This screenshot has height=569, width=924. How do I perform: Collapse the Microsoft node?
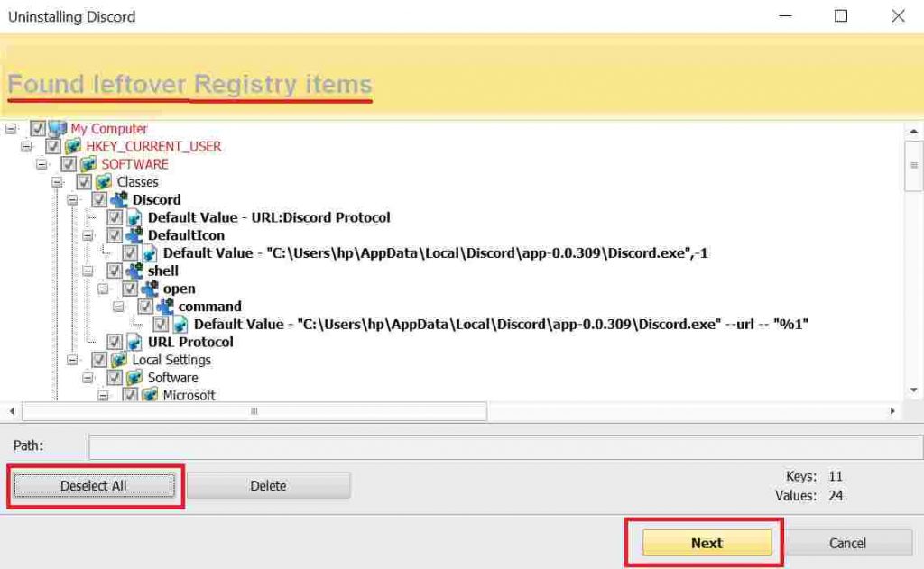(x=103, y=395)
